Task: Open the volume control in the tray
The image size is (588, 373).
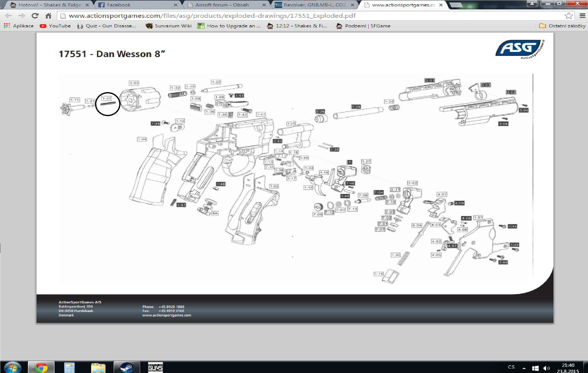Action: tap(547, 368)
